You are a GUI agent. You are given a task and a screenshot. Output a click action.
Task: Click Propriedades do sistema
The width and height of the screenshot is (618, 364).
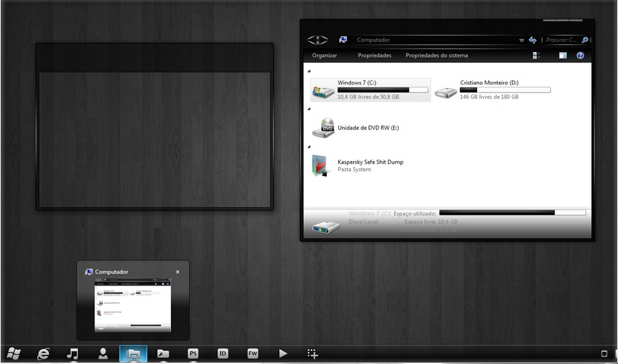[437, 56]
